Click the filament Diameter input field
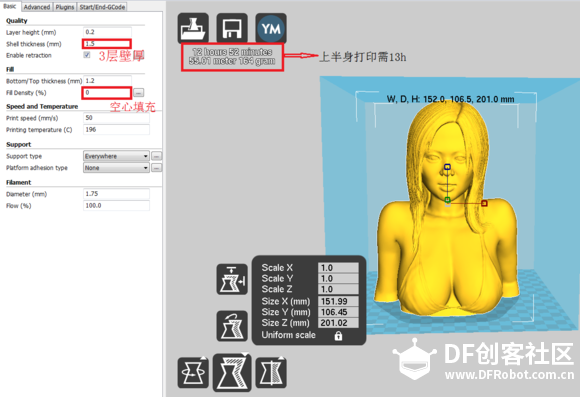 (117, 194)
